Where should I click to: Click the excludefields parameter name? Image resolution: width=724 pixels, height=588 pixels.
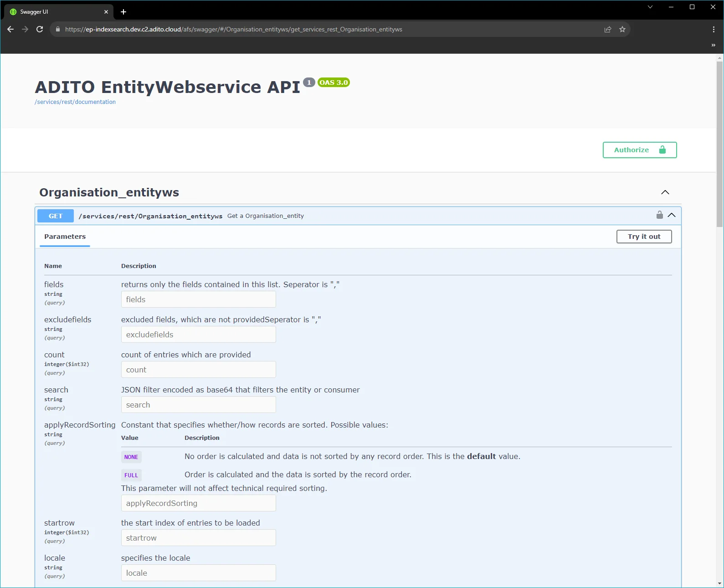click(68, 320)
